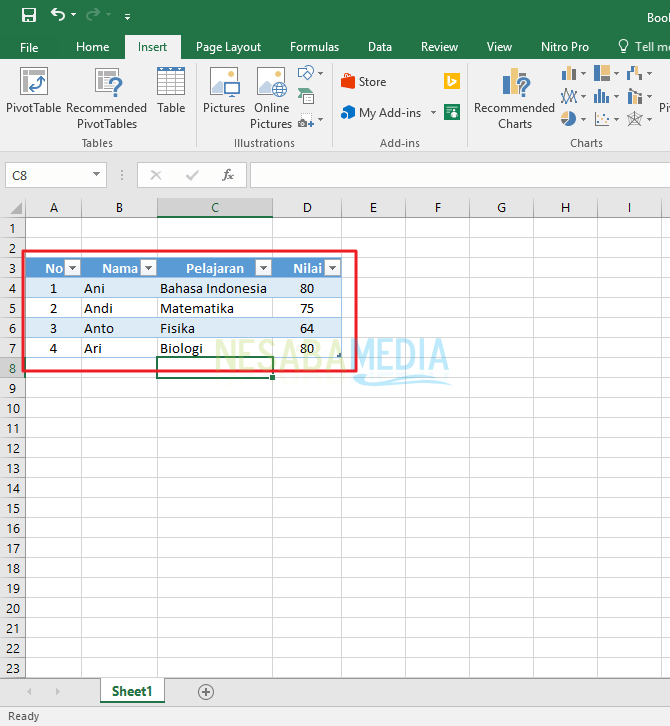Select column G header
This screenshot has width=670, height=726.
click(x=501, y=207)
